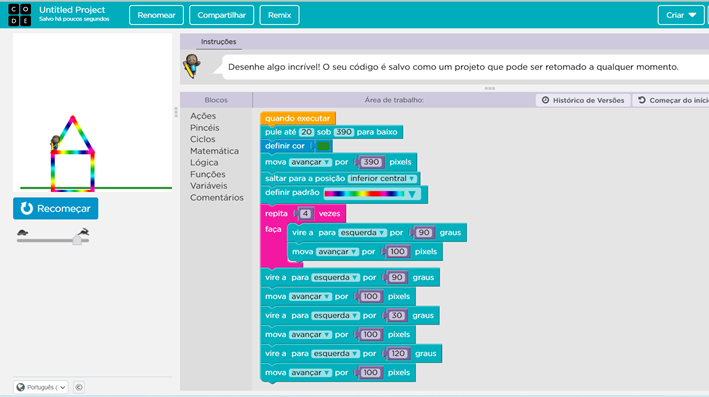Viewport: 709px width, 397px height.
Task: Click the artist character avatar in instructions
Action: coord(192,66)
